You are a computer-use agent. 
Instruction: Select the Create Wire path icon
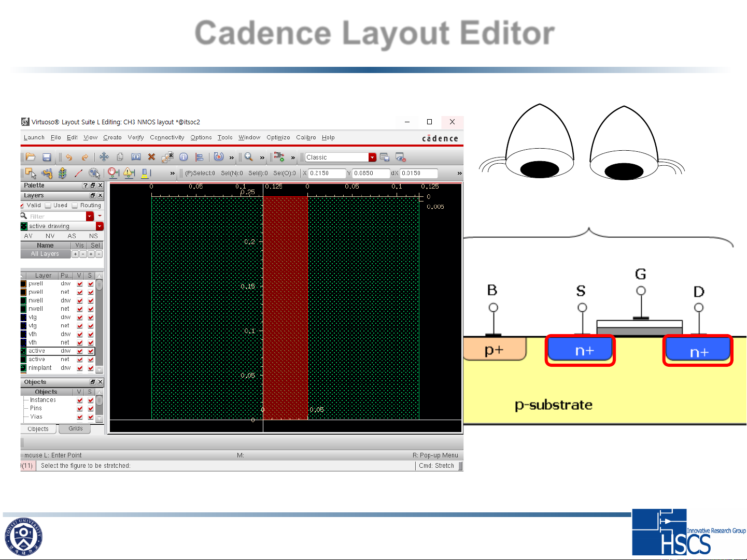(x=79, y=173)
